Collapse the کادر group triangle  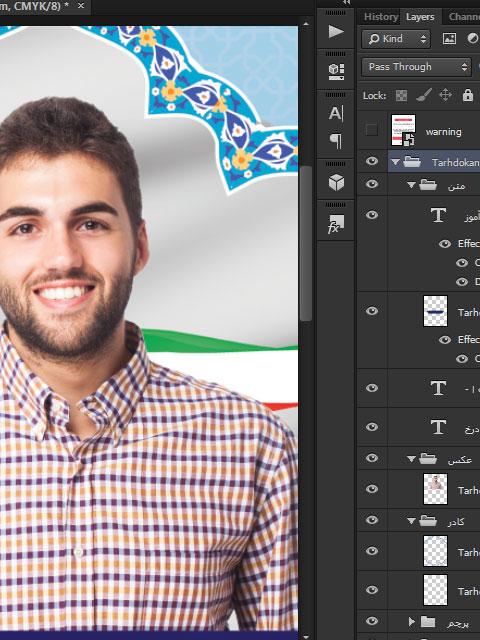click(x=411, y=521)
